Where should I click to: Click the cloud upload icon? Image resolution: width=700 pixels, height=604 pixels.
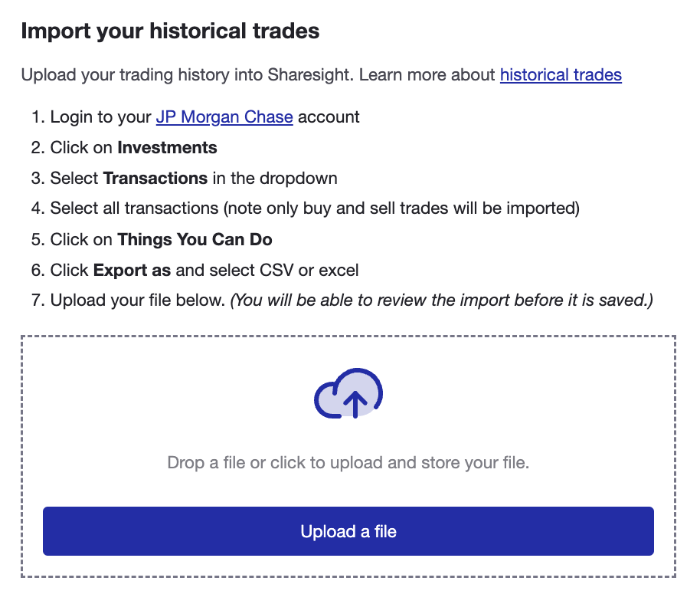(347, 394)
